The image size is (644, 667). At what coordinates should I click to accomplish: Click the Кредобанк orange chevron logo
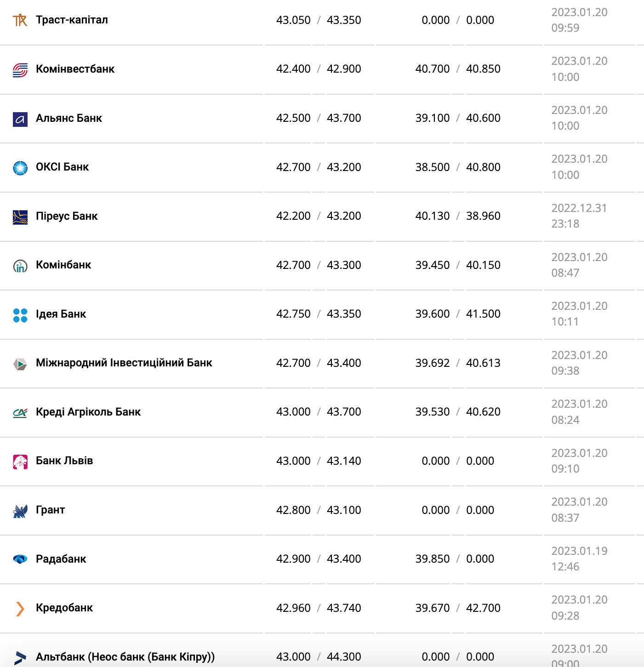[x=20, y=609]
